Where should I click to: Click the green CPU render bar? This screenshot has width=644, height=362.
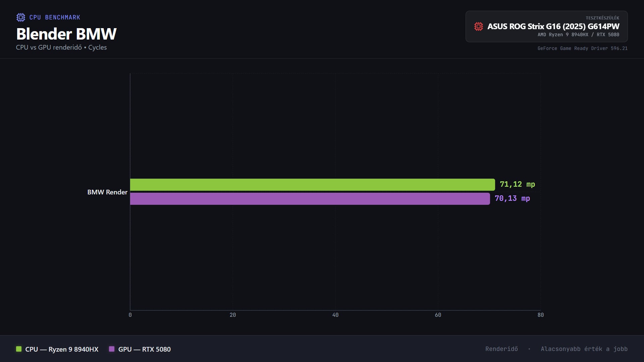click(x=312, y=185)
